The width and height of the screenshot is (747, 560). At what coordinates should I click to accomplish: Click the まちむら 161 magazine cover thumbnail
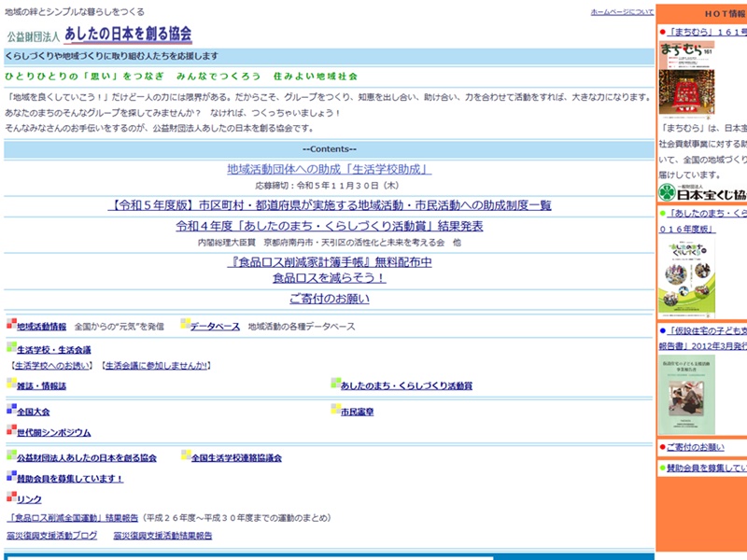coord(686,78)
